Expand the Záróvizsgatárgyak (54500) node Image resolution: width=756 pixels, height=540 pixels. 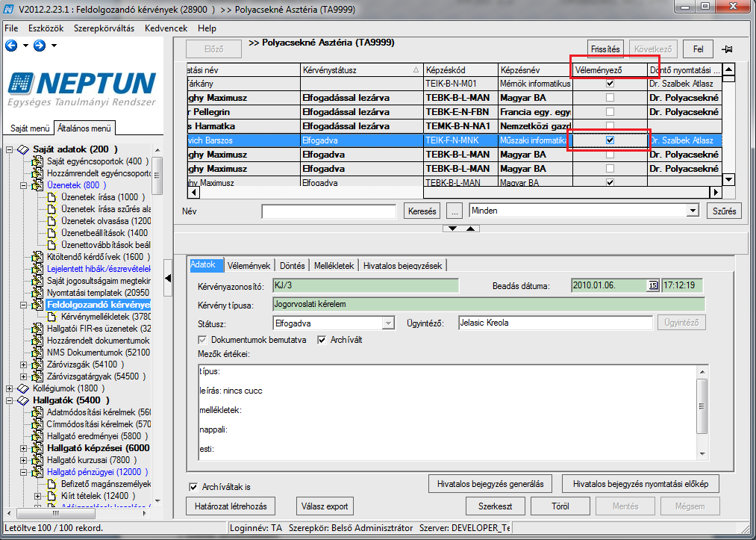tap(24, 376)
